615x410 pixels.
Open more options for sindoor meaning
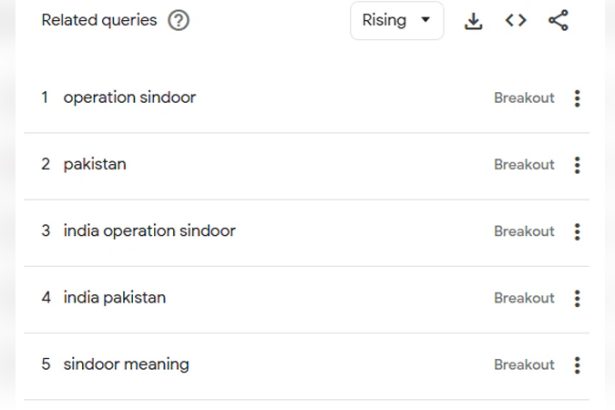tap(577, 365)
